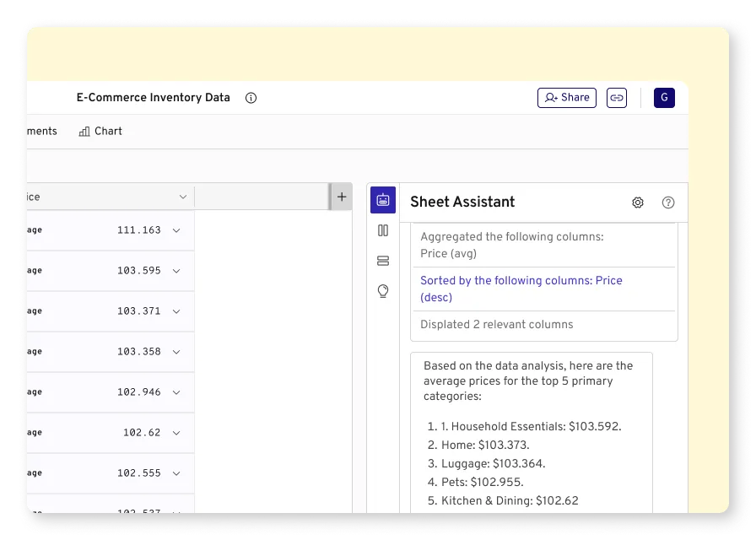Image resolution: width=756 pixels, height=540 pixels.
Task: Open the lightbulb suggestions icon
Action: coord(383,291)
